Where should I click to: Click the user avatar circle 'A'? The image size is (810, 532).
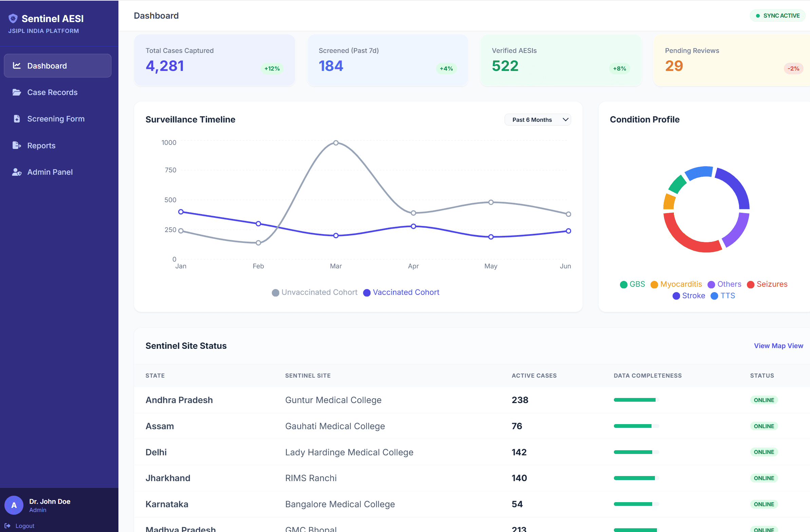click(14, 505)
